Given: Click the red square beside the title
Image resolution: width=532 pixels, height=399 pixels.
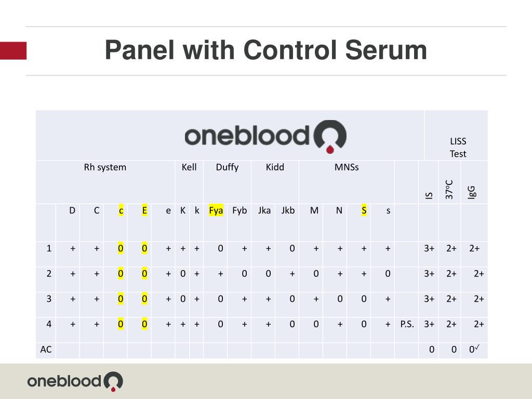Looking at the screenshot, I should pyautogui.click(x=13, y=50).
